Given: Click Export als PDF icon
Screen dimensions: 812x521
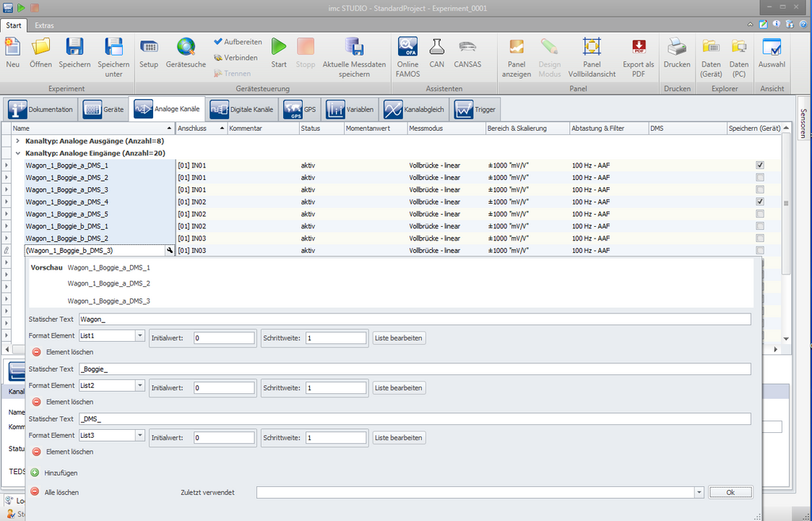Looking at the screenshot, I should click(x=638, y=48).
